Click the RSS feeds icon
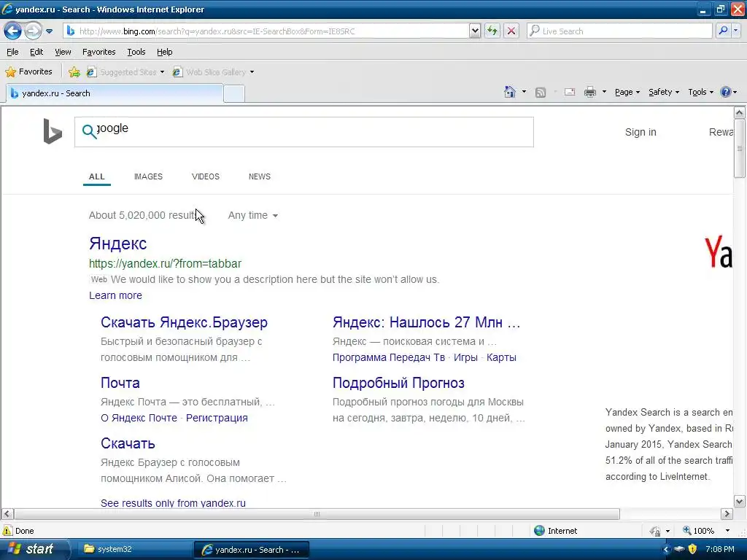Image resolution: width=747 pixels, height=560 pixels. click(541, 93)
